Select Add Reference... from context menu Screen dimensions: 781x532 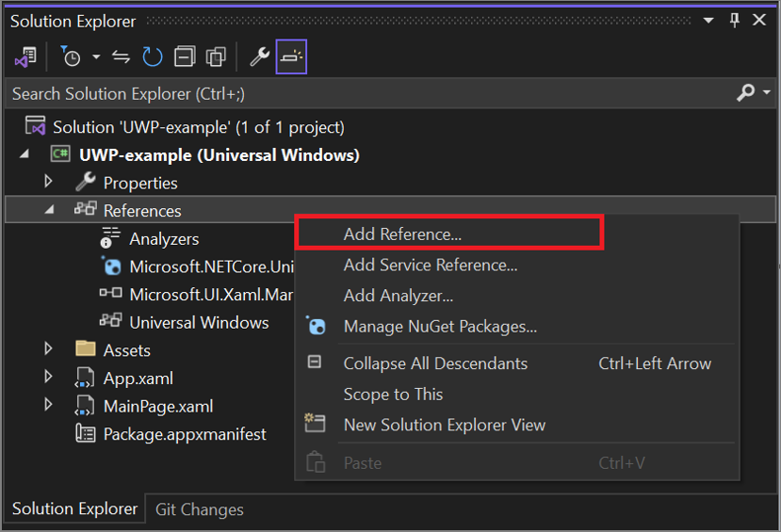402,234
